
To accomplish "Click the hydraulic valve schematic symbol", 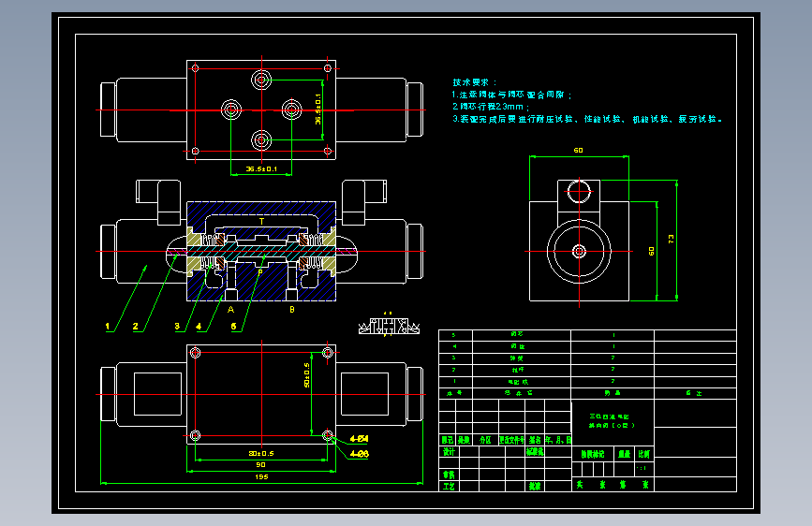I will tap(389, 326).
